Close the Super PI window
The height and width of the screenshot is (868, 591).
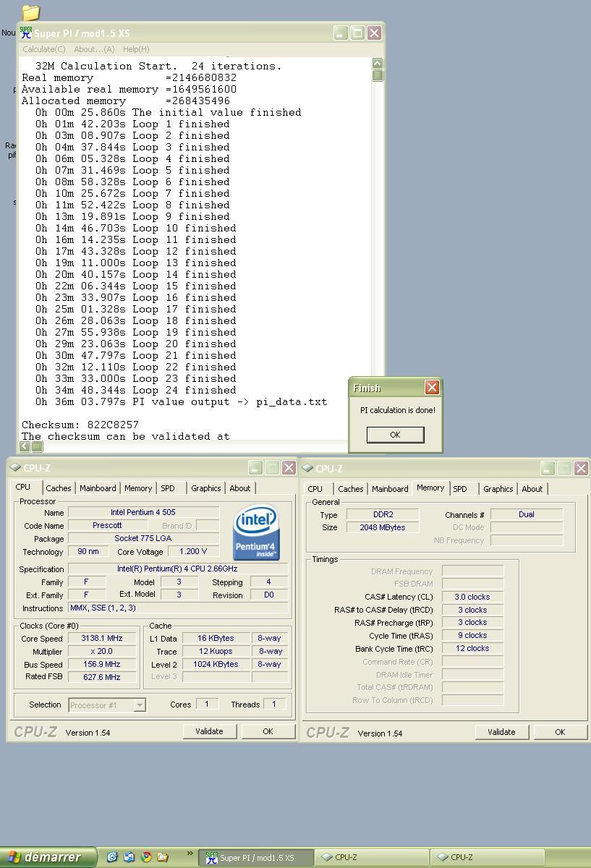374,33
